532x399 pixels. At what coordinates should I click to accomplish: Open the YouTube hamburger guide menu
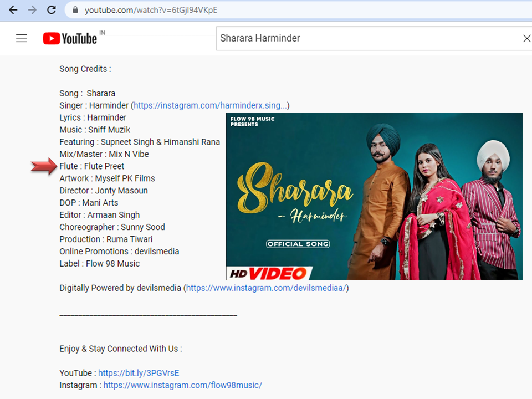(22, 38)
